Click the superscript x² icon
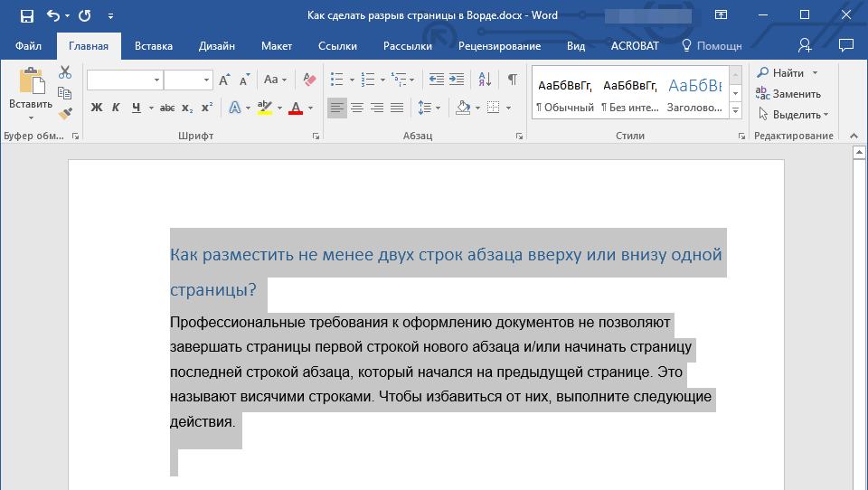This screenshot has height=490, width=868. 207,108
